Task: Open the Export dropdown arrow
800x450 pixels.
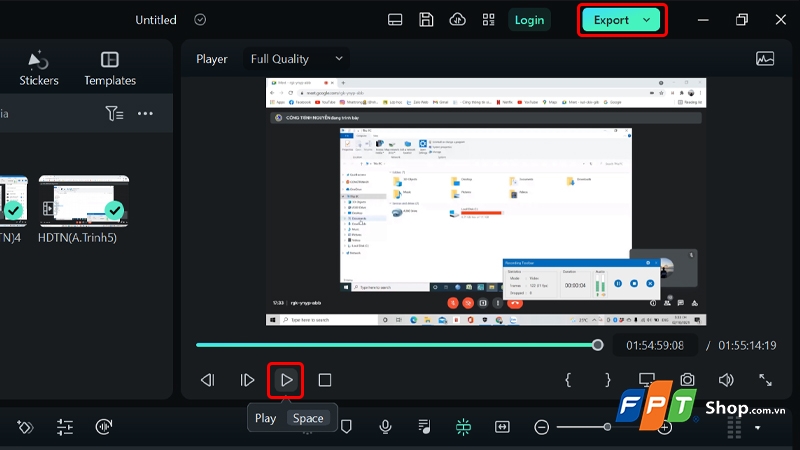Action: [647, 20]
